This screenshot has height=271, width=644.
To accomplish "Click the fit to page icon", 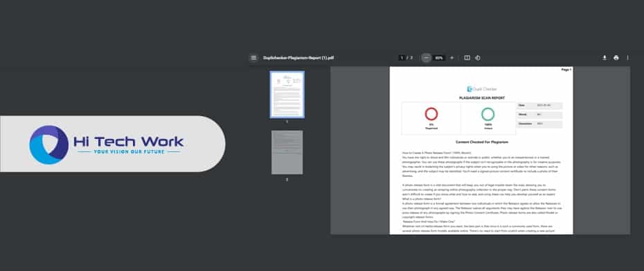I will coord(467,58).
